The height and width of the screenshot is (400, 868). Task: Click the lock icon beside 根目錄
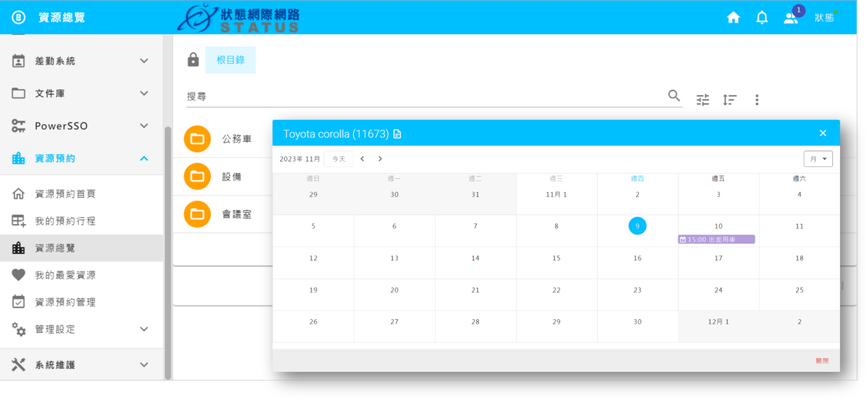(x=193, y=60)
